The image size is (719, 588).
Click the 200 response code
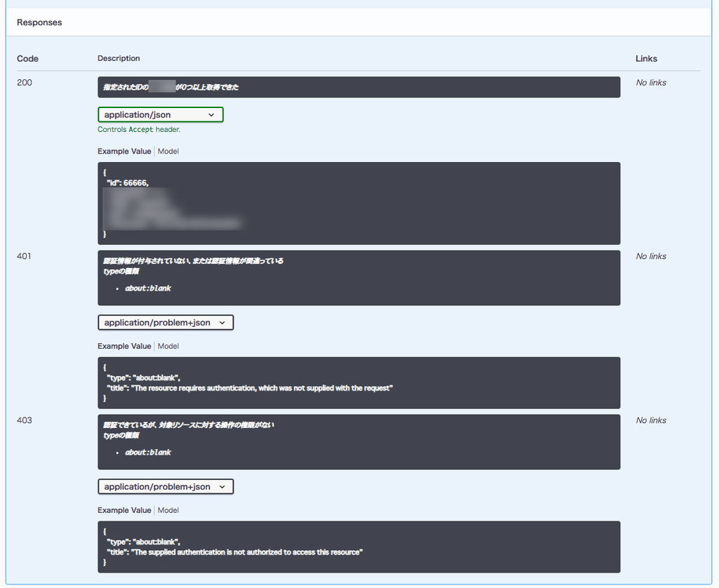[x=25, y=83]
